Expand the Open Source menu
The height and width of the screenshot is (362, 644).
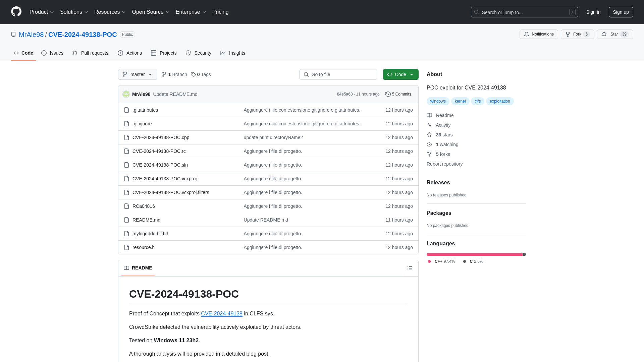tap(151, 12)
